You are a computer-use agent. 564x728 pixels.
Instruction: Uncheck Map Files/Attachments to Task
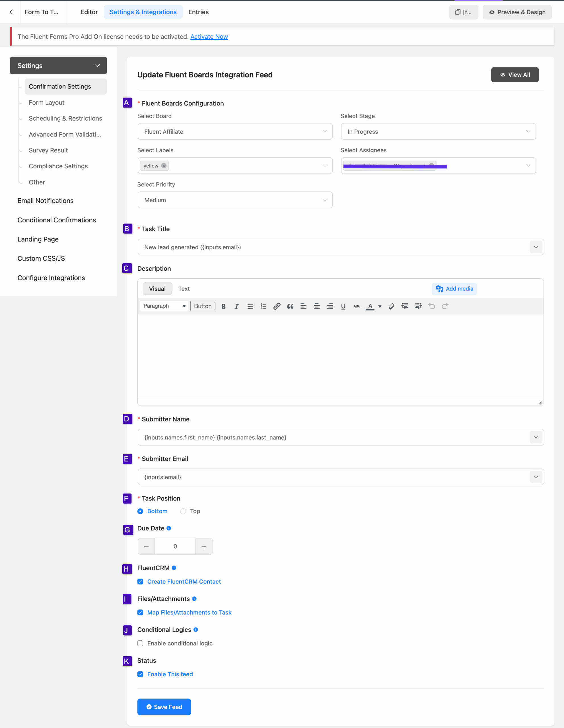click(x=140, y=612)
